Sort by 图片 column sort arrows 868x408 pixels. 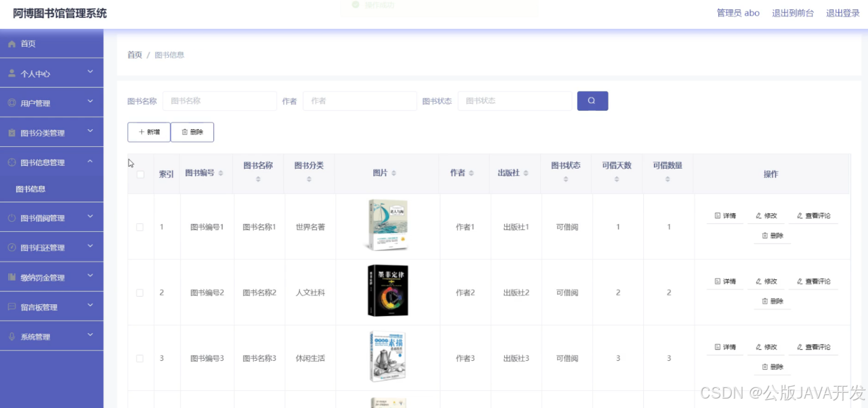394,173
